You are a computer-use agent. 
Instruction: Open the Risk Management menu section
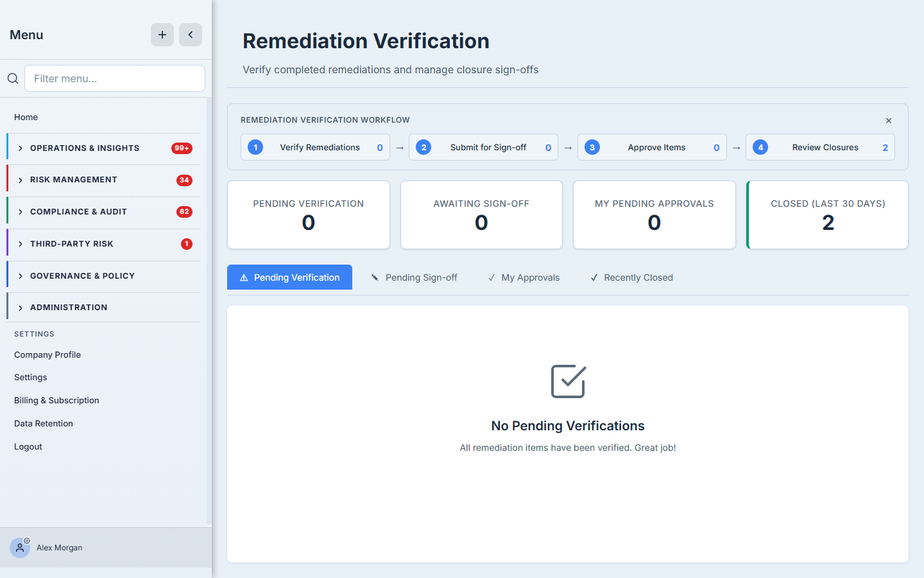(x=103, y=180)
